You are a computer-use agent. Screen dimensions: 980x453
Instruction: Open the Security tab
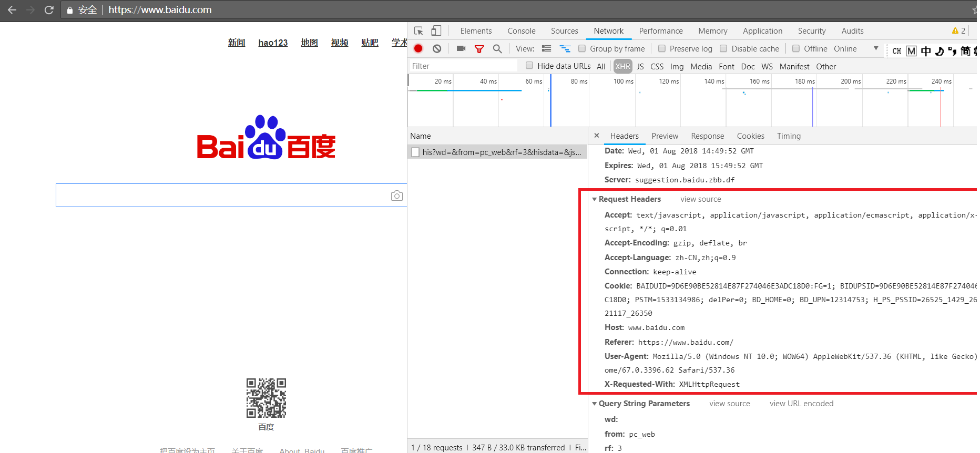(812, 31)
